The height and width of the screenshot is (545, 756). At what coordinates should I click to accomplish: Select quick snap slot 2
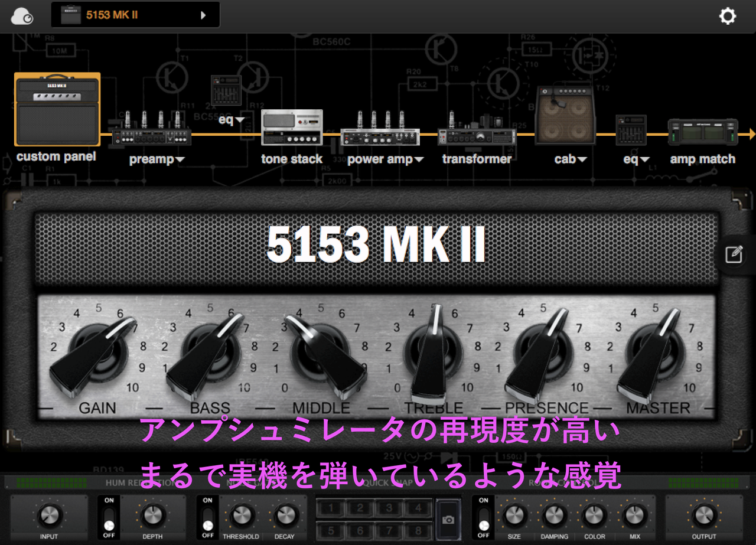point(361,508)
